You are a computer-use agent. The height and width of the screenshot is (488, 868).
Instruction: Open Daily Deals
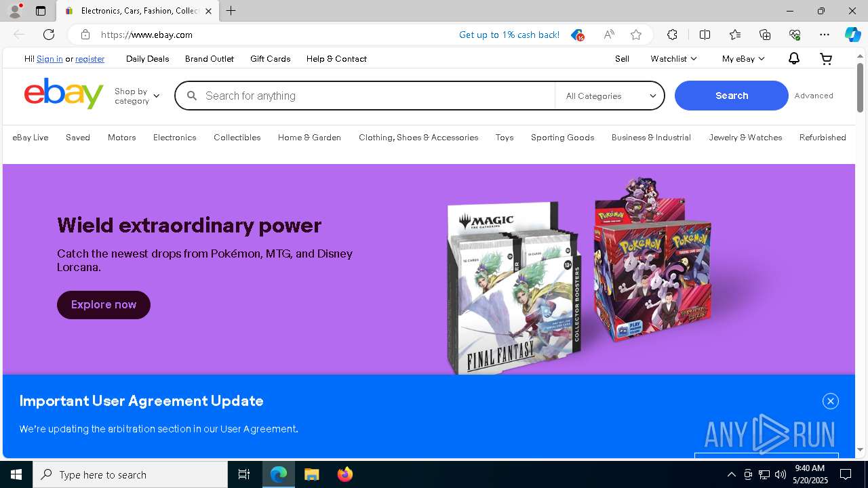pos(147,59)
